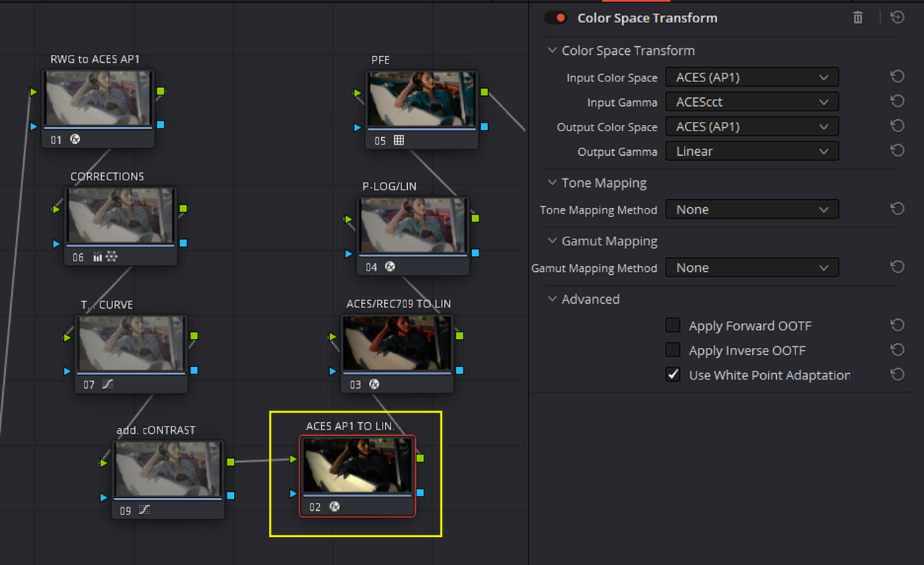Open the Gamut Mapping Method dropdown
The height and width of the screenshot is (565, 924).
pos(752,268)
